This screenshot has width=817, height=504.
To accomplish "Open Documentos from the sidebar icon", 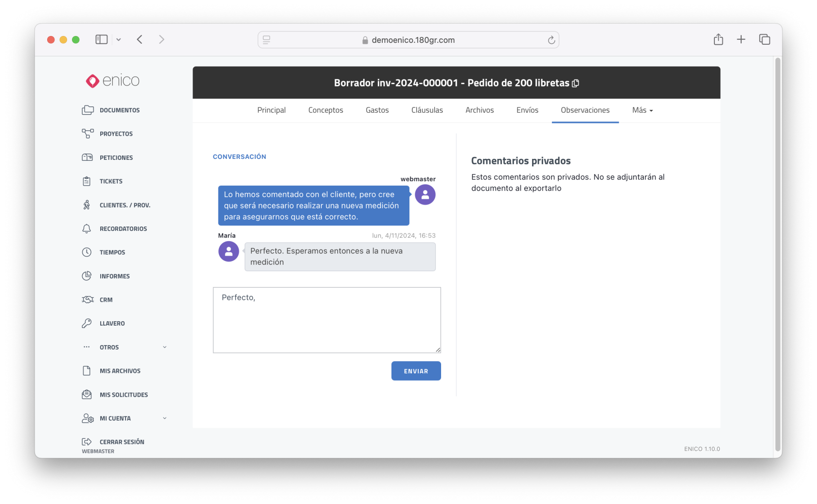I will click(88, 110).
